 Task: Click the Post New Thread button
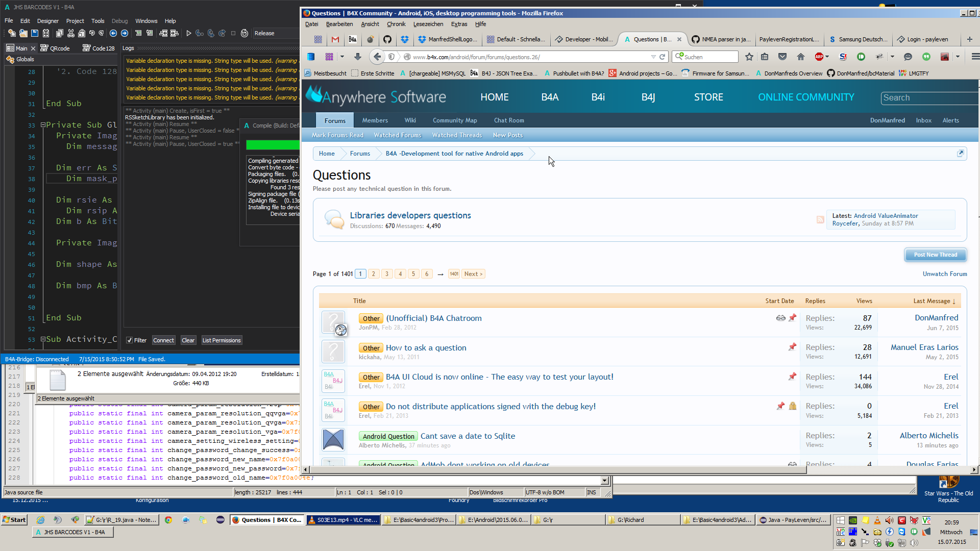pyautogui.click(x=935, y=255)
